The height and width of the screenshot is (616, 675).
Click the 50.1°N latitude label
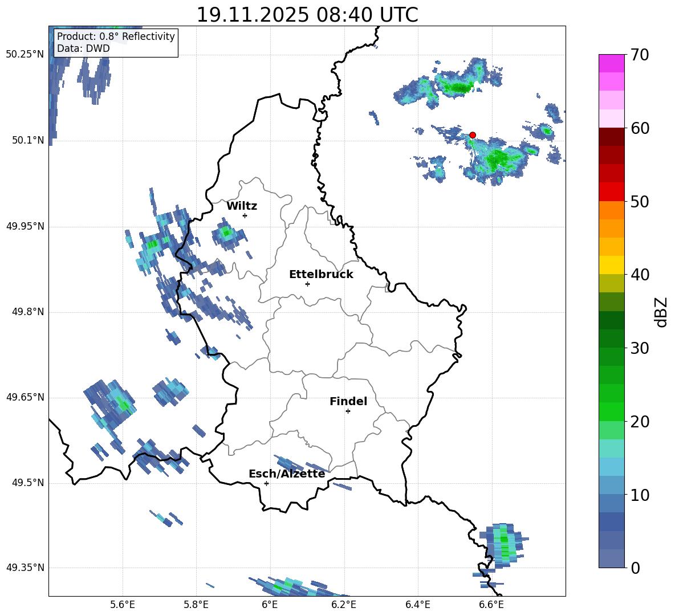click(28, 140)
